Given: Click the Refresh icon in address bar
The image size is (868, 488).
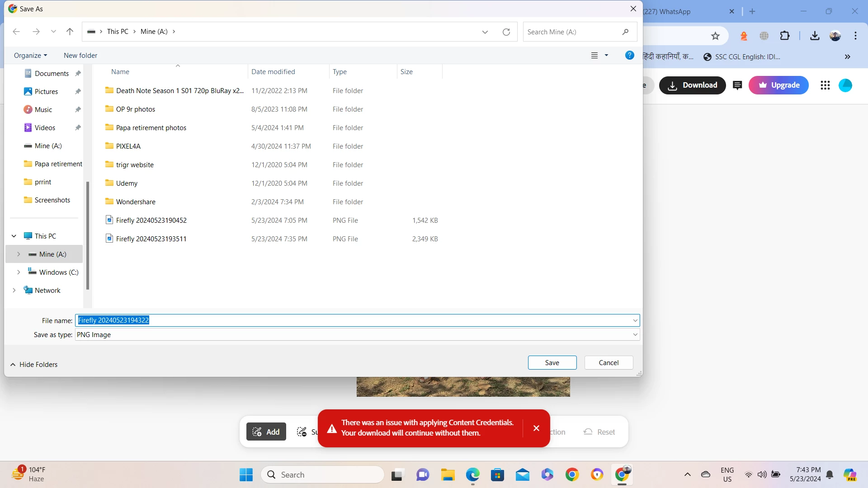Looking at the screenshot, I should point(506,32).
